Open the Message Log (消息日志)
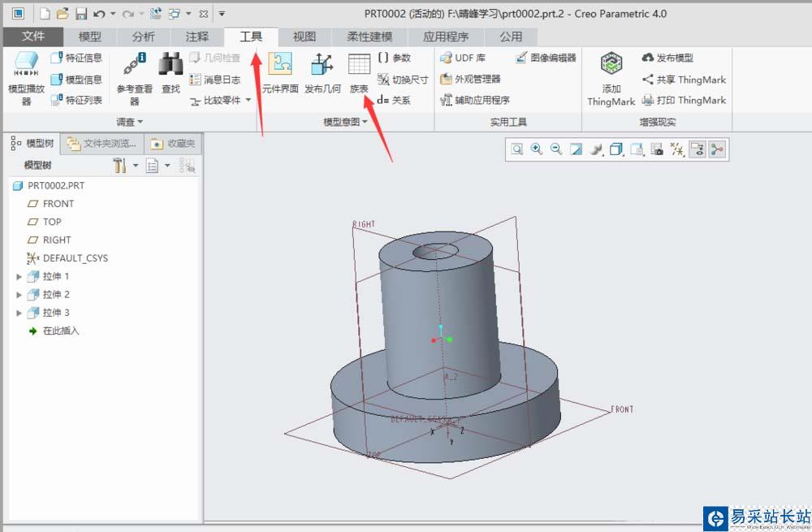This screenshot has height=532, width=812. [x=215, y=80]
